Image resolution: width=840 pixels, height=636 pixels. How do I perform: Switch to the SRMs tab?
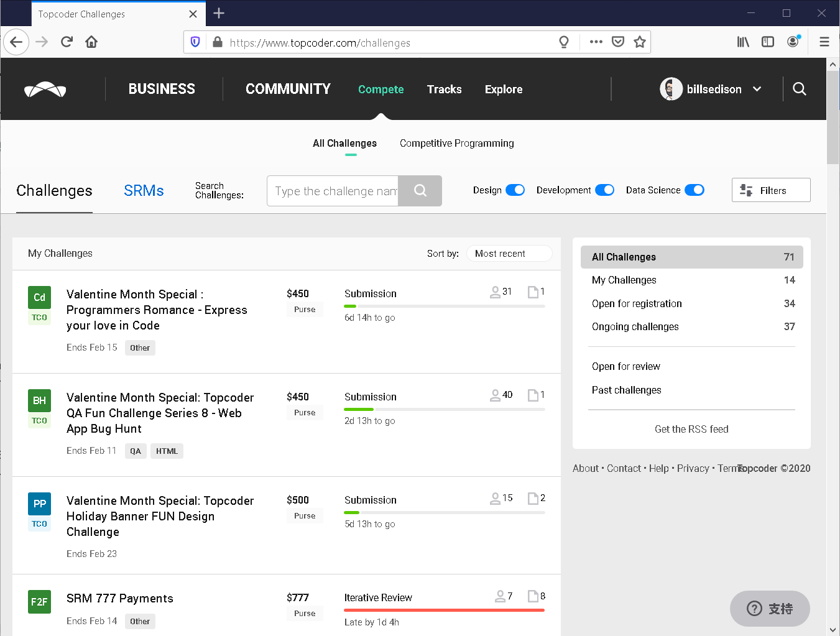click(x=144, y=191)
